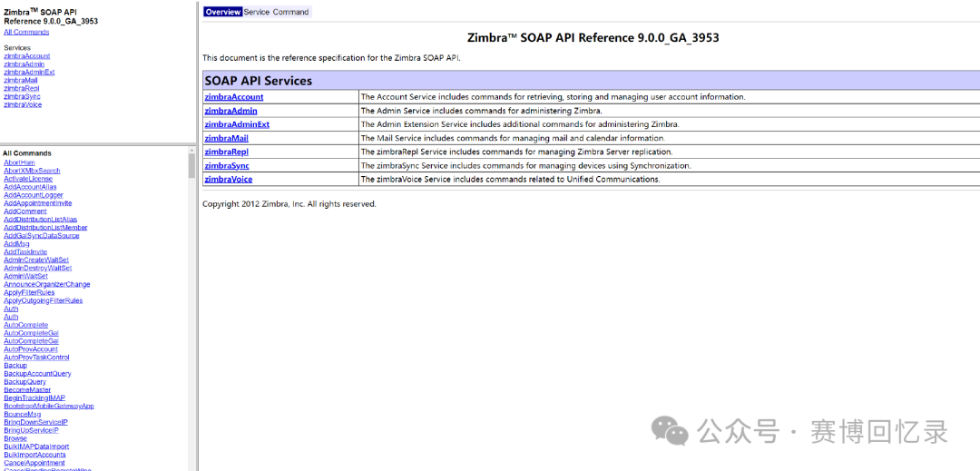Open the BackupAccountQuery command
This screenshot has height=471, width=980.
[37, 374]
